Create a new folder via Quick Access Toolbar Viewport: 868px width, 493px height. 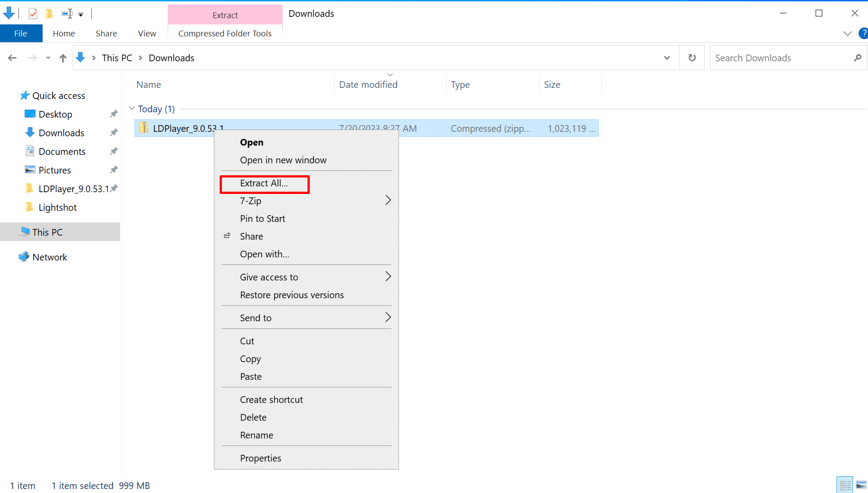pos(49,14)
